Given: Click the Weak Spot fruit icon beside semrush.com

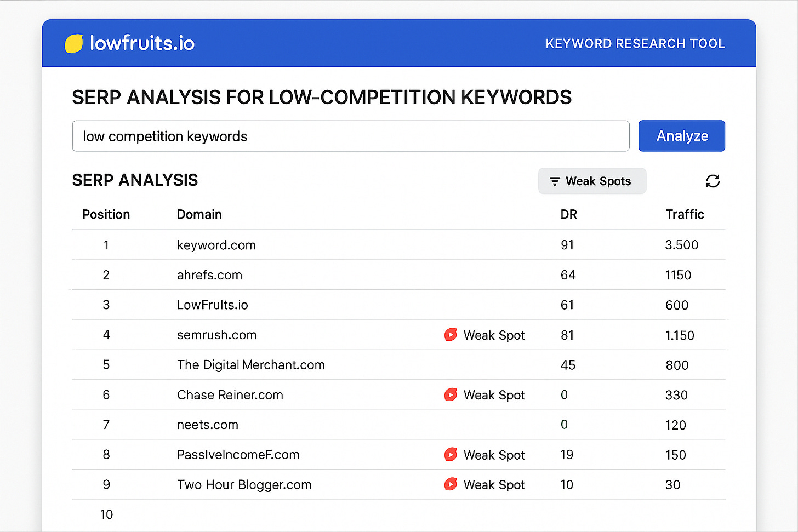Looking at the screenshot, I should pyautogui.click(x=451, y=334).
